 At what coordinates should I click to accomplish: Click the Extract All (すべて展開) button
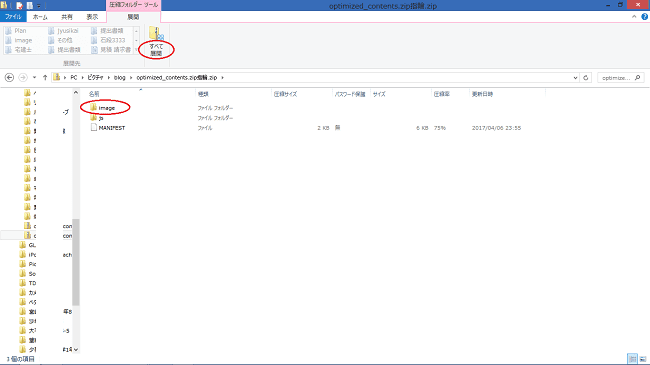coord(156,41)
